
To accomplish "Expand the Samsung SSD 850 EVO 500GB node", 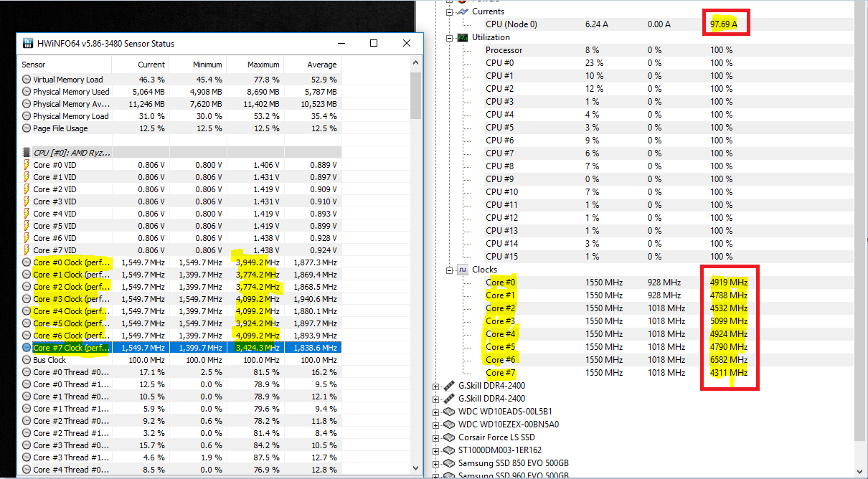I will coord(436,463).
